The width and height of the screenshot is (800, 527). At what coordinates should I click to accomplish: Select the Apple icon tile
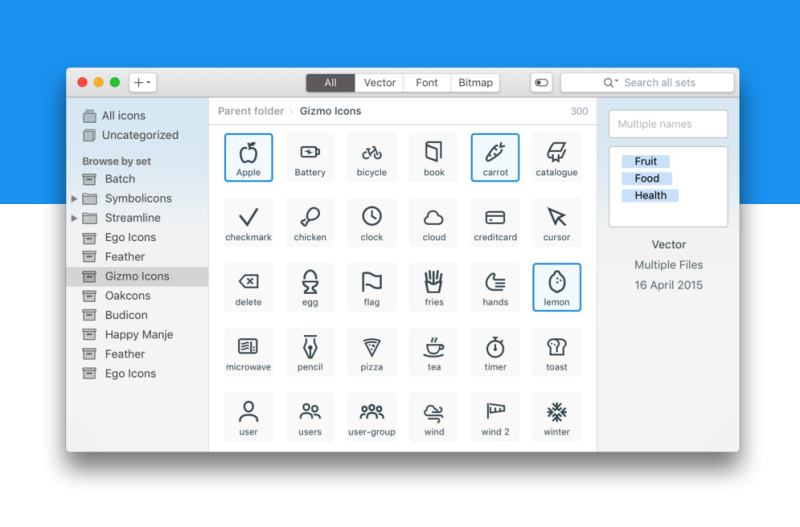pos(248,157)
